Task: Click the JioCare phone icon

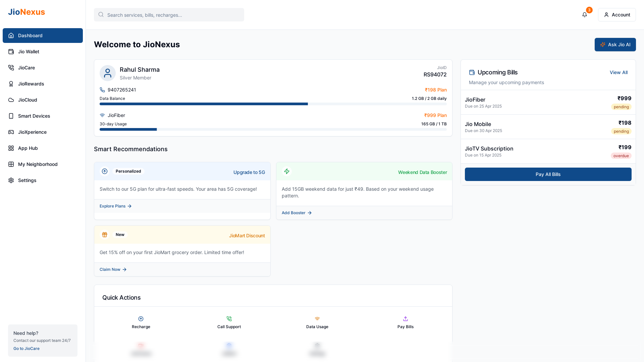Action: tap(11, 68)
